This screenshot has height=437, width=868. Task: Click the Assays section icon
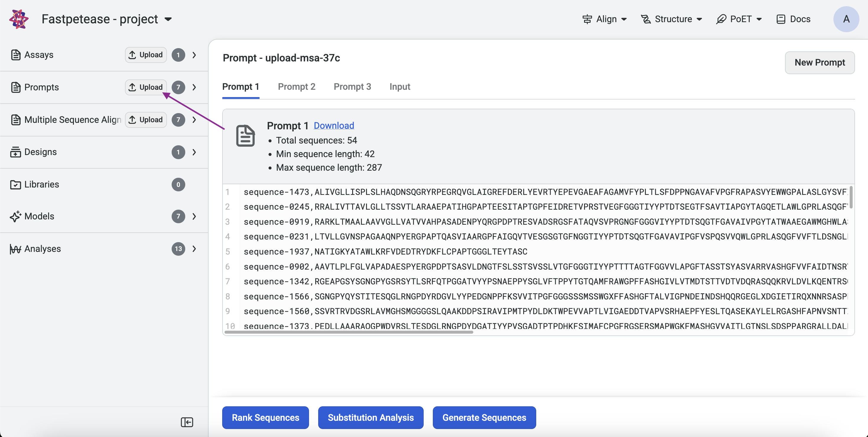[x=15, y=55]
